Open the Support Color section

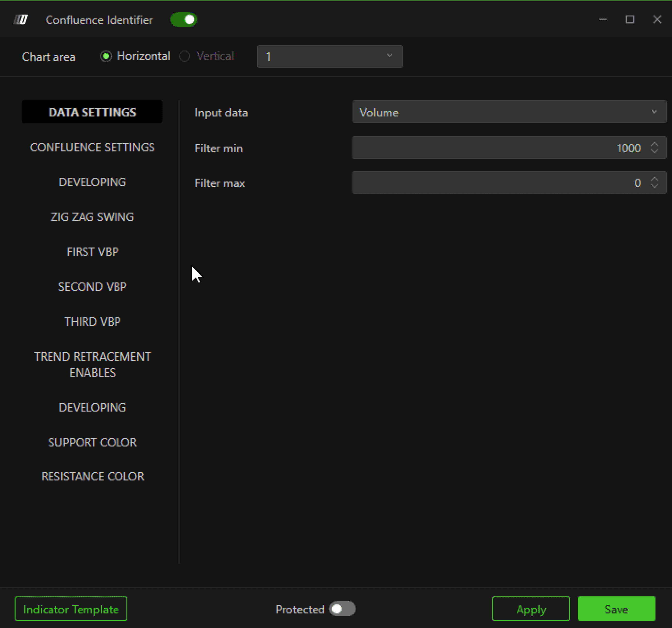point(92,442)
